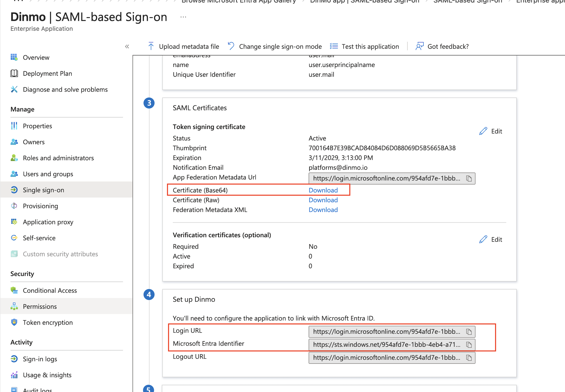Open the Provisioning menu item
Viewport: 565px width, 392px height.
[x=40, y=206]
